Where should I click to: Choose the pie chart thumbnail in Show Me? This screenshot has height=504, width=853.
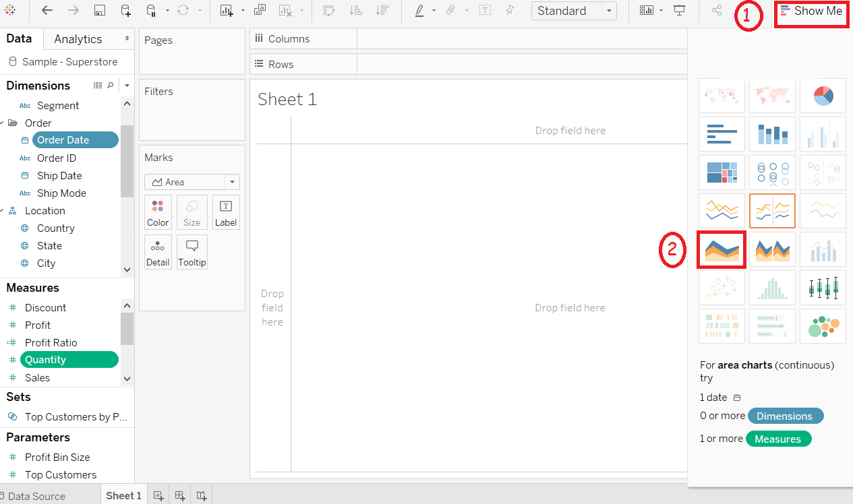pos(823,96)
